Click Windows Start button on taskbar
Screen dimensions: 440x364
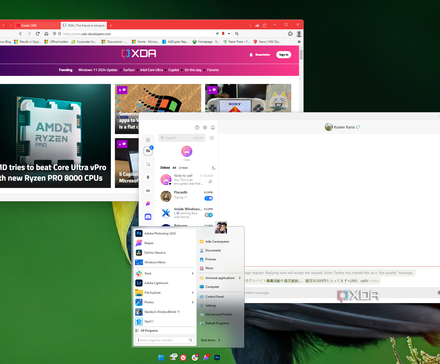coord(161,358)
